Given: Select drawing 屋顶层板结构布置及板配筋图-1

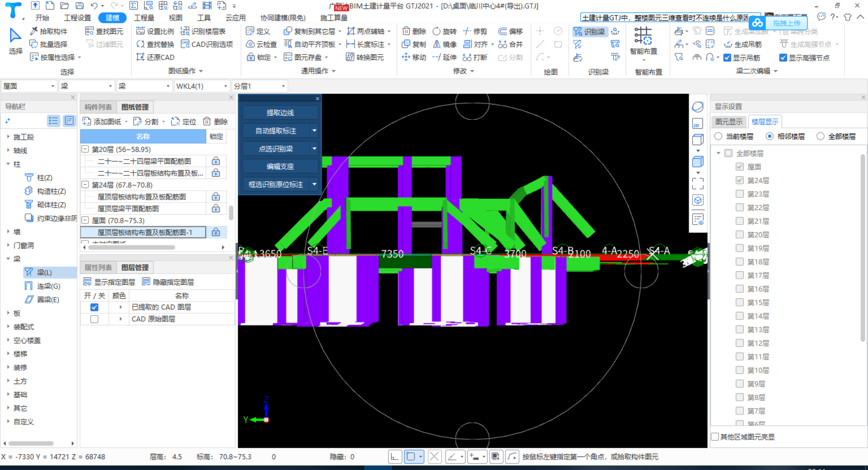Looking at the screenshot, I should click(x=143, y=232).
